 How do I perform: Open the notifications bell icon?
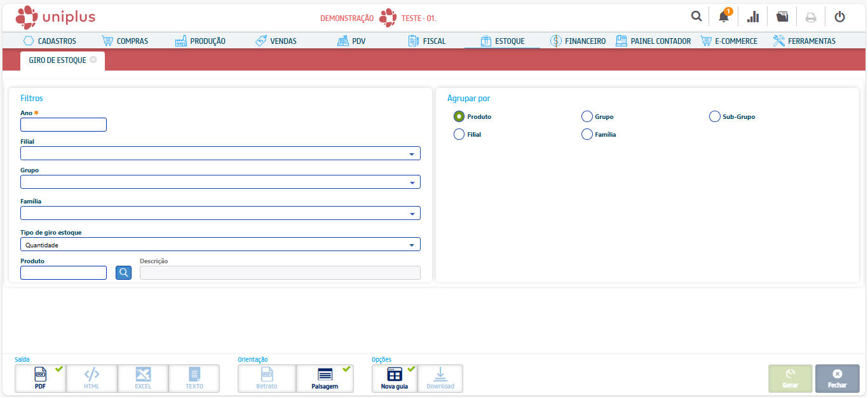[724, 17]
